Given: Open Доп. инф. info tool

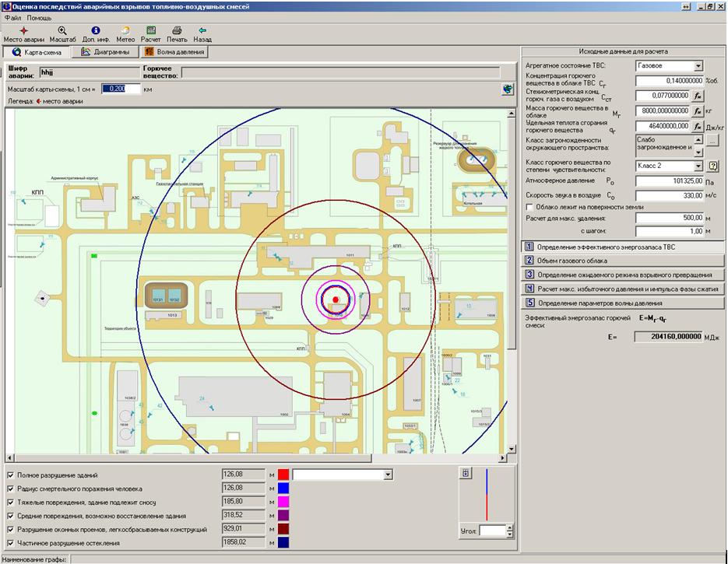Looking at the screenshot, I should pos(96,30).
